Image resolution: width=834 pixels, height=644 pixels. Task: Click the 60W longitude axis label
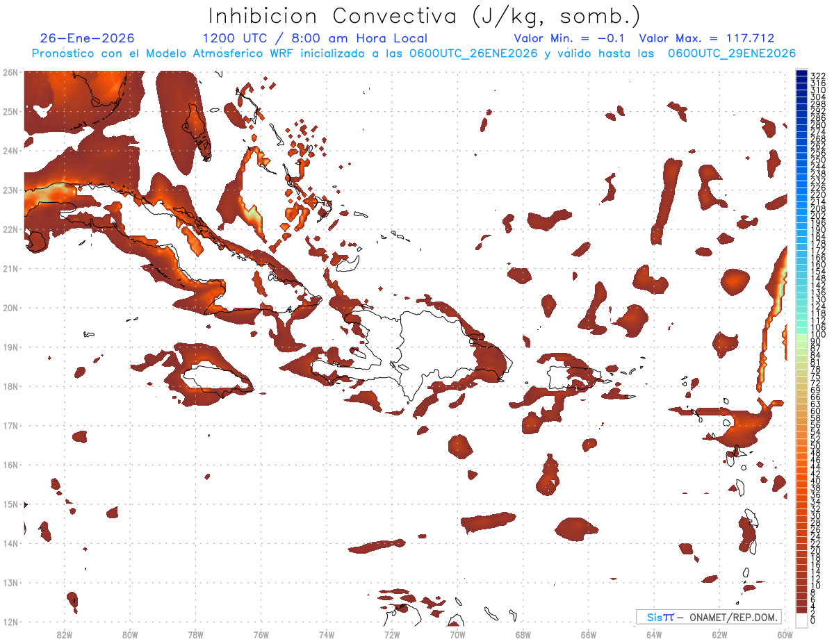785,634
